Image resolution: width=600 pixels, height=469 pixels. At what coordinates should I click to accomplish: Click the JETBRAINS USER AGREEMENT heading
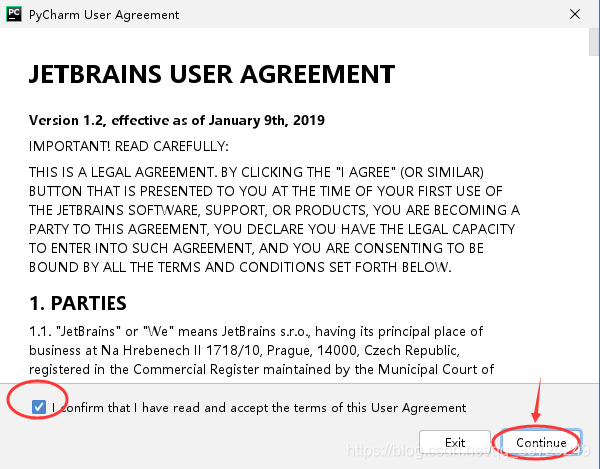[212, 74]
